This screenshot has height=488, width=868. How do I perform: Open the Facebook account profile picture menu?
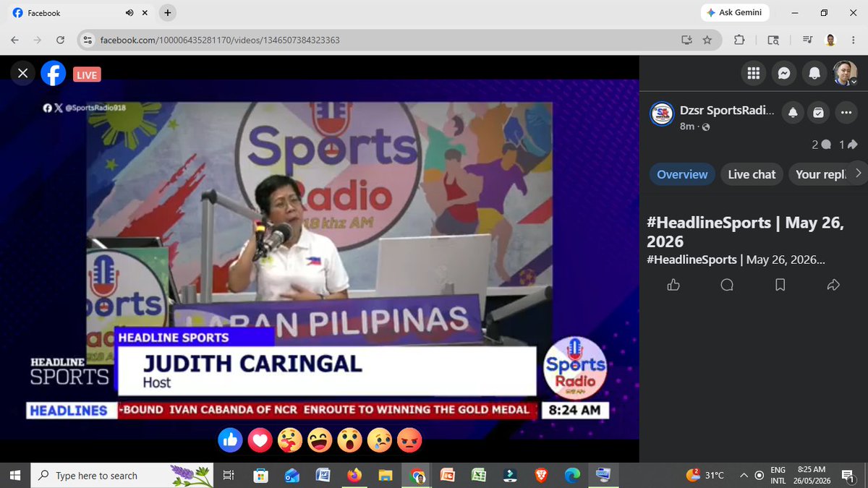pyautogui.click(x=845, y=73)
